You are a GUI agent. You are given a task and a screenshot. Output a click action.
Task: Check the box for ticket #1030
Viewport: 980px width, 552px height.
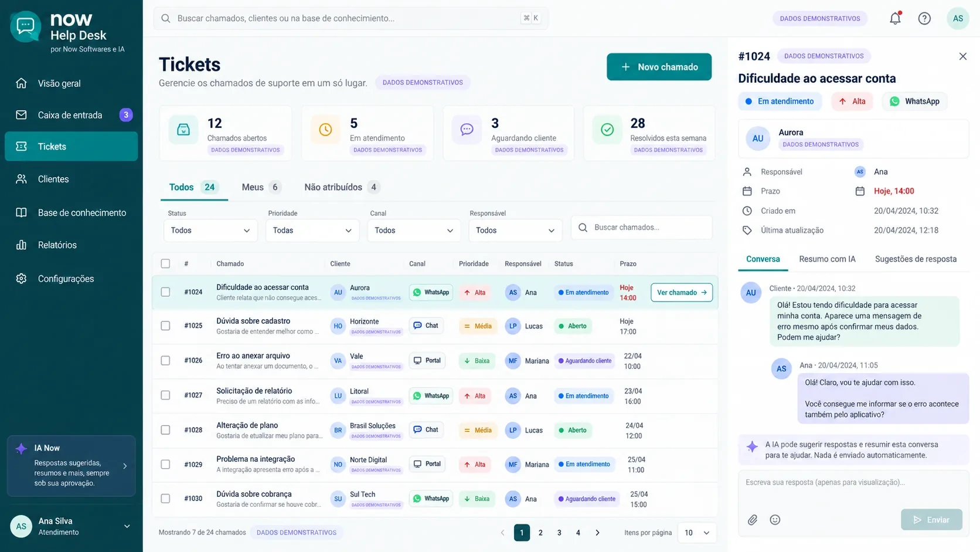166,499
